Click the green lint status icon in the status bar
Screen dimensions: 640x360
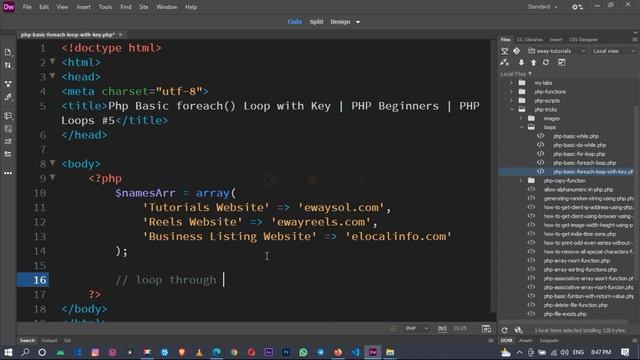tap(393, 329)
